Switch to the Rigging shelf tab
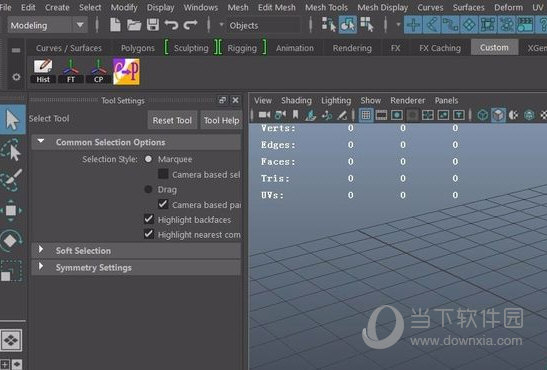Viewport: 547px width, 370px height. (x=242, y=48)
